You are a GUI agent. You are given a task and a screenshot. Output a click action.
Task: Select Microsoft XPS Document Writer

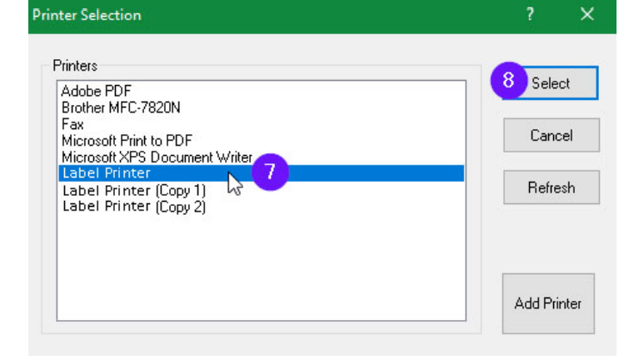click(x=156, y=157)
